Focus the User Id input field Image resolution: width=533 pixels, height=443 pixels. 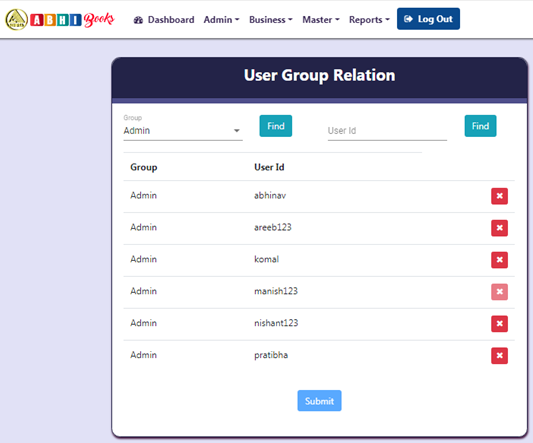tap(387, 131)
